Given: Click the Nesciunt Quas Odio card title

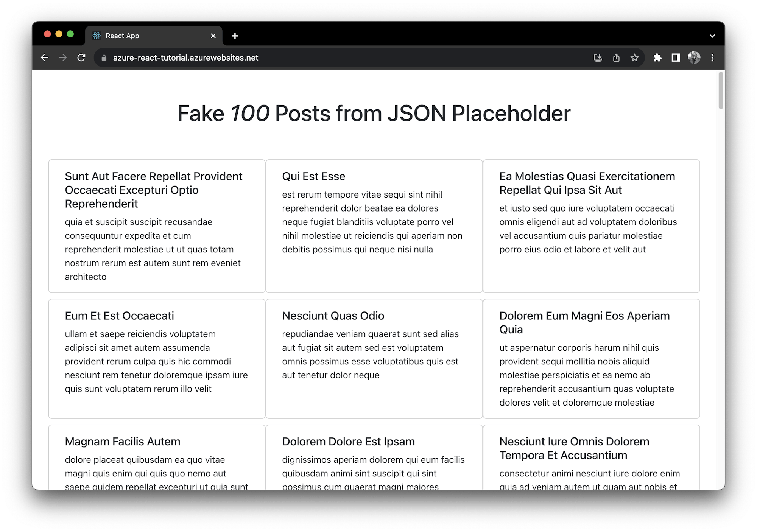Looking at the screenshot, I should click(x=333, y=316).
